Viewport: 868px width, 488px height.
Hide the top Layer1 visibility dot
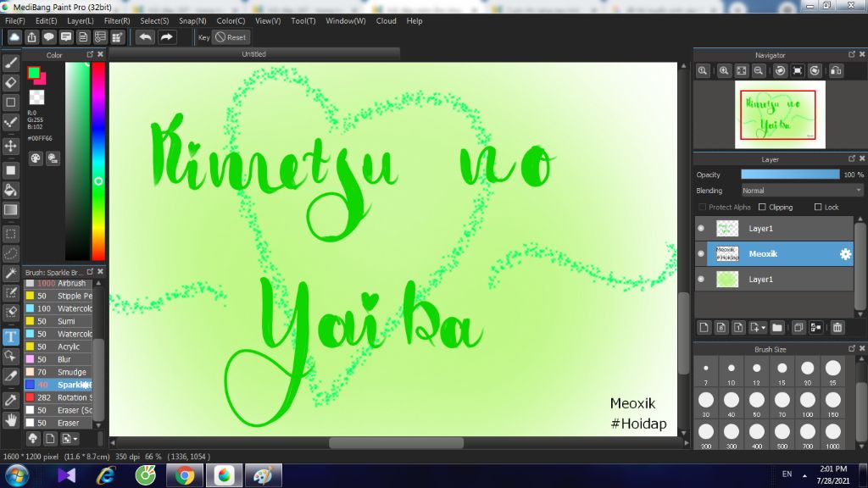[x=701, y=229]
